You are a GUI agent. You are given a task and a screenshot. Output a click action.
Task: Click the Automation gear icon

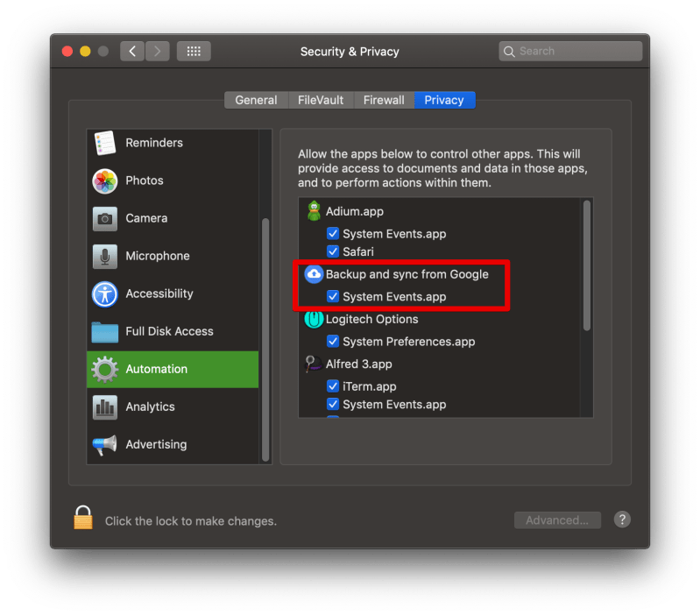(x=105, y=369)
